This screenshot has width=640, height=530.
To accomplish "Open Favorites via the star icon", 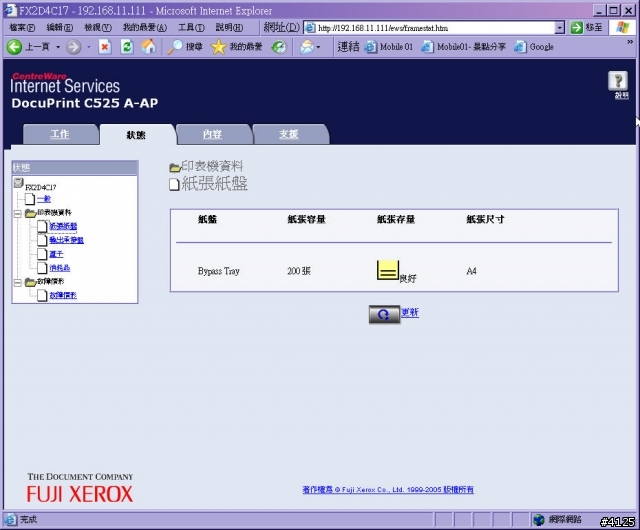I will 218,47.
